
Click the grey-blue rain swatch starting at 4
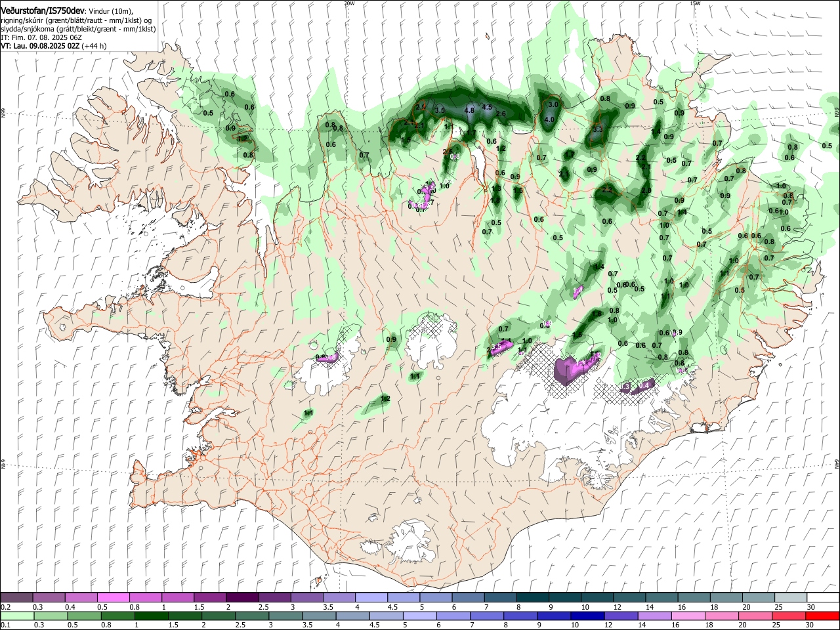(x=352, y=616)
